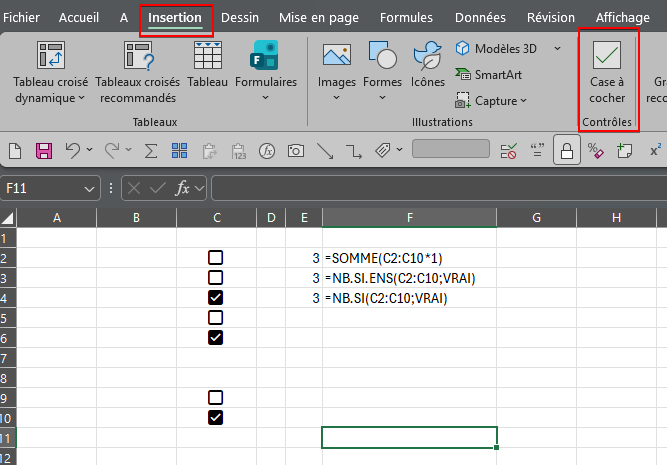Select the elbow connector arrow tool

[354, 151]
